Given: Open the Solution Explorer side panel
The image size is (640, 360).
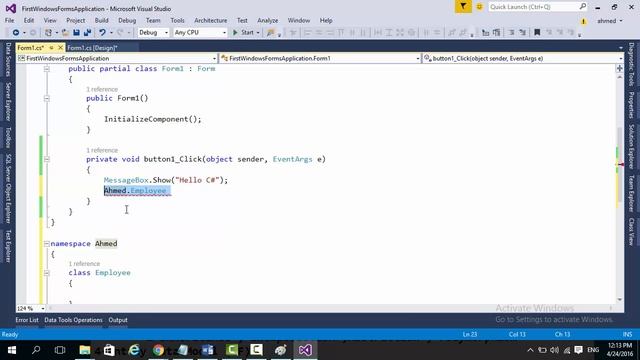Looking at the screenshot, I should (x=631, y=147).
